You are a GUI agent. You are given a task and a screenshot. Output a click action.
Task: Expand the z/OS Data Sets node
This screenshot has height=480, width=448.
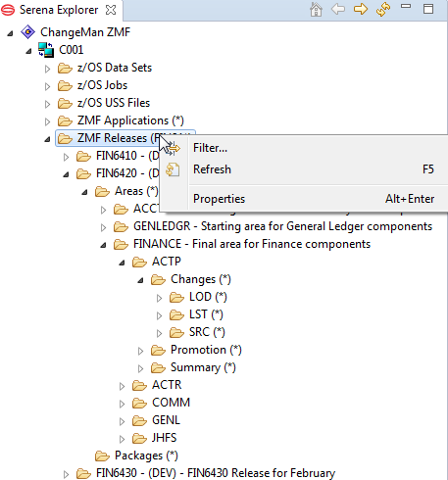(x=47, y=69)
